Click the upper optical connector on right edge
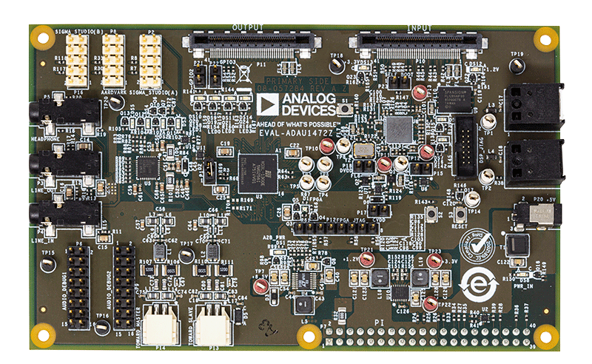Screen dimensions: 592x364 click(x=535, y=108)
